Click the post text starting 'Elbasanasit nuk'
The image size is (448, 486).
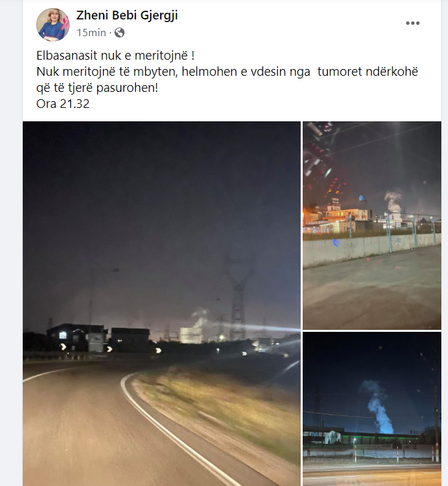tap(115, 56)
